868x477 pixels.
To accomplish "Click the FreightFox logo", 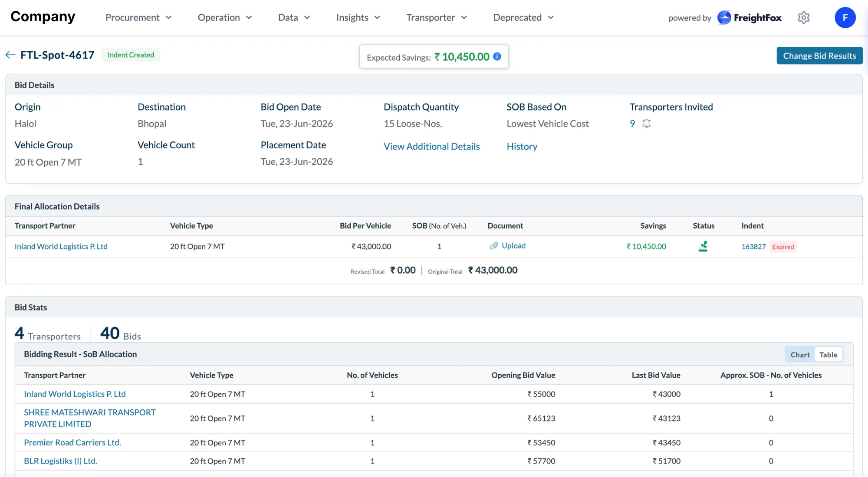I will click(x=750, y=17).
